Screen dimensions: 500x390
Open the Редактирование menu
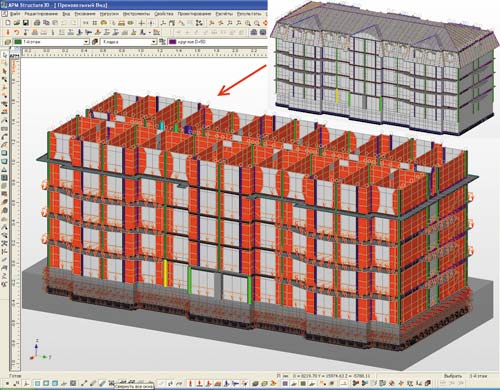pyautogui.click(x=41, y=14)
